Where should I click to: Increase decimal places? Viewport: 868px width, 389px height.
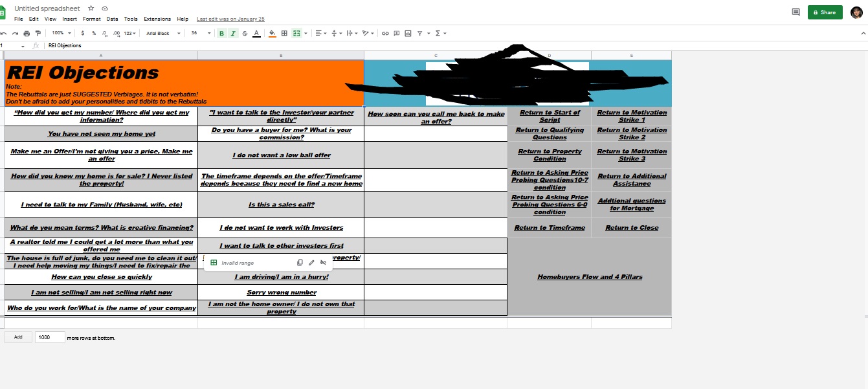point(117,33)
